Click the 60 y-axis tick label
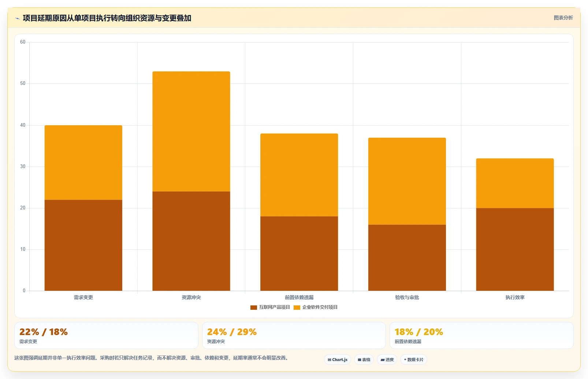 tap(23, 42)
